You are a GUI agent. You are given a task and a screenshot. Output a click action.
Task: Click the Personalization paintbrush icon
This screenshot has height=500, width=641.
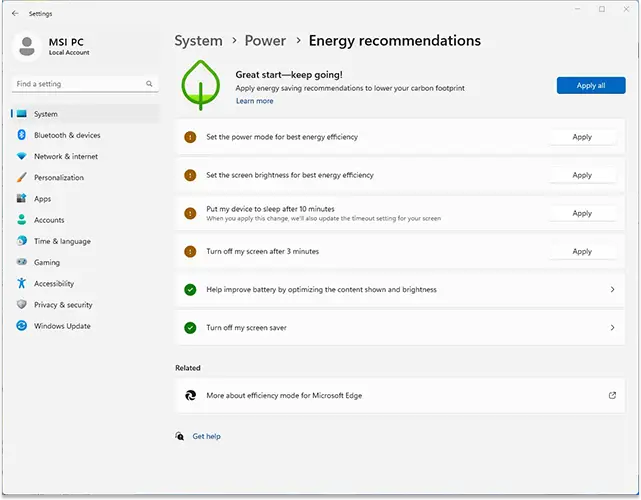click(21, 178)
